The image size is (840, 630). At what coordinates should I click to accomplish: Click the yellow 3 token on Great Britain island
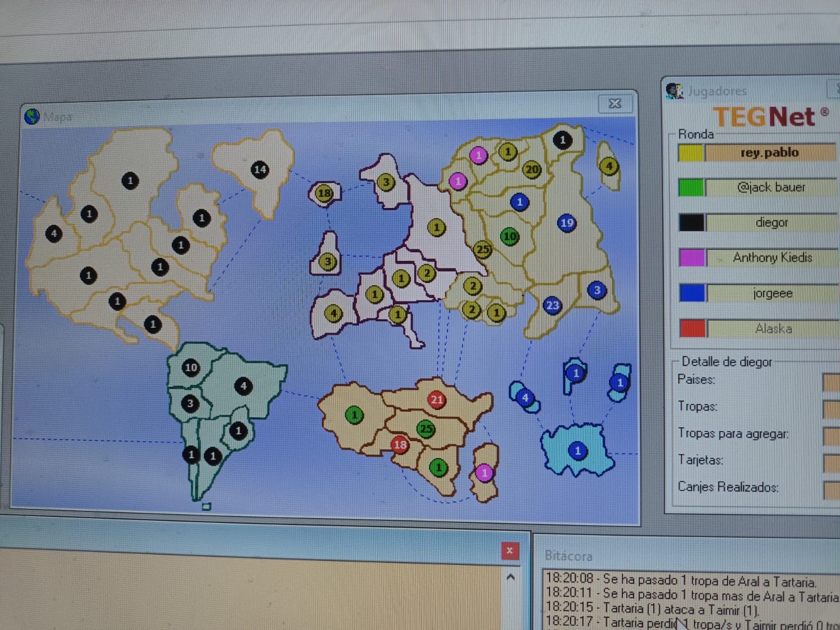[328, 261]
